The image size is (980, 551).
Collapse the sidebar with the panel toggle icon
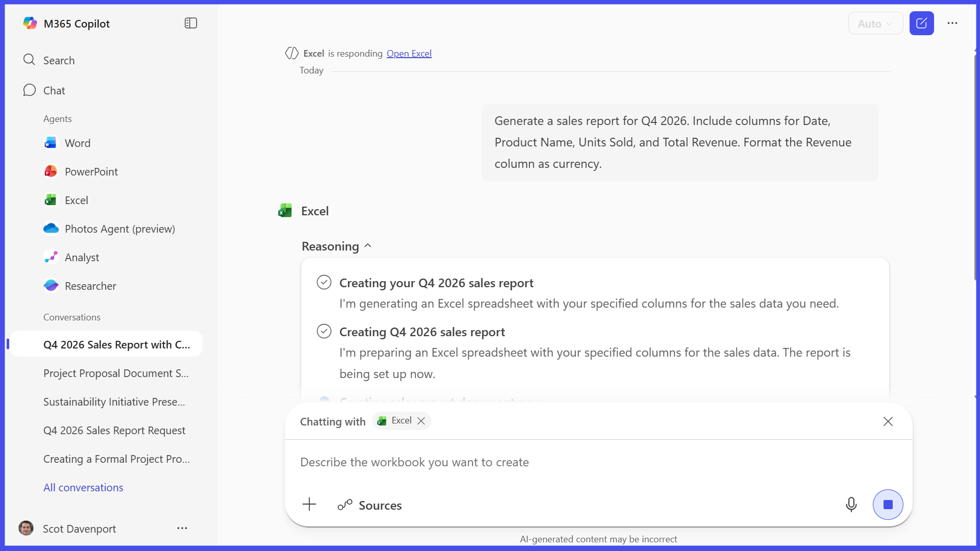(x=191, y=23)
